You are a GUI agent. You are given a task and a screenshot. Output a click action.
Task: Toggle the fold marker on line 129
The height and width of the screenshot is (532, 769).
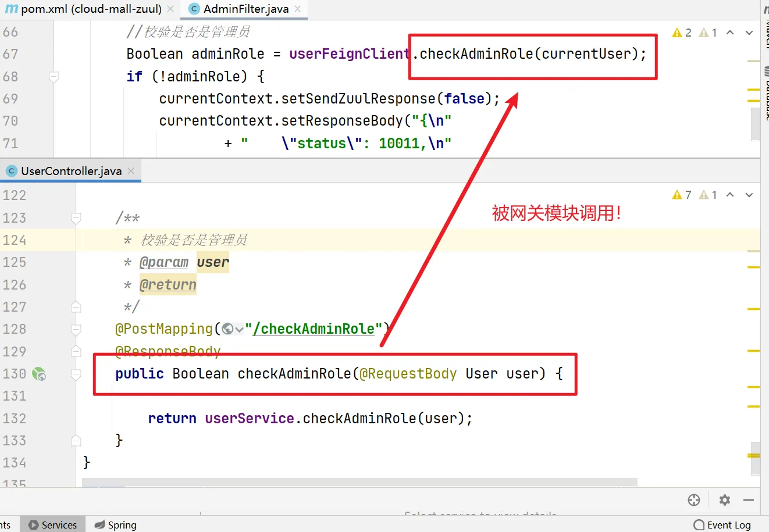tap(76, 351)
